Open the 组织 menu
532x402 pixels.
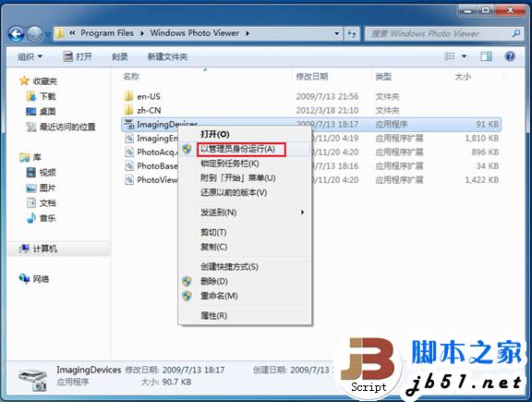(x=30, y=56)
